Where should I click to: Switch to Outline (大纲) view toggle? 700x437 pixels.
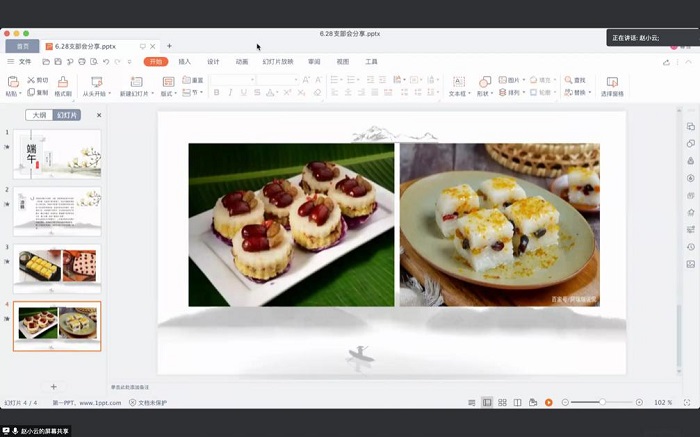(40, 115)
